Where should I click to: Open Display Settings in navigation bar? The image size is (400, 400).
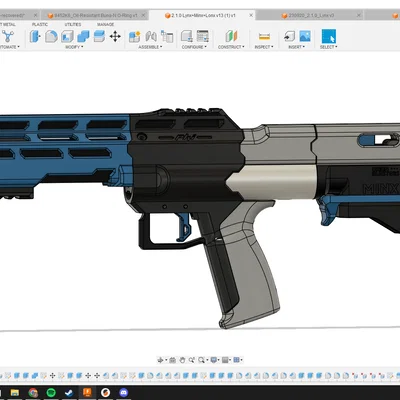pos(214,360)
